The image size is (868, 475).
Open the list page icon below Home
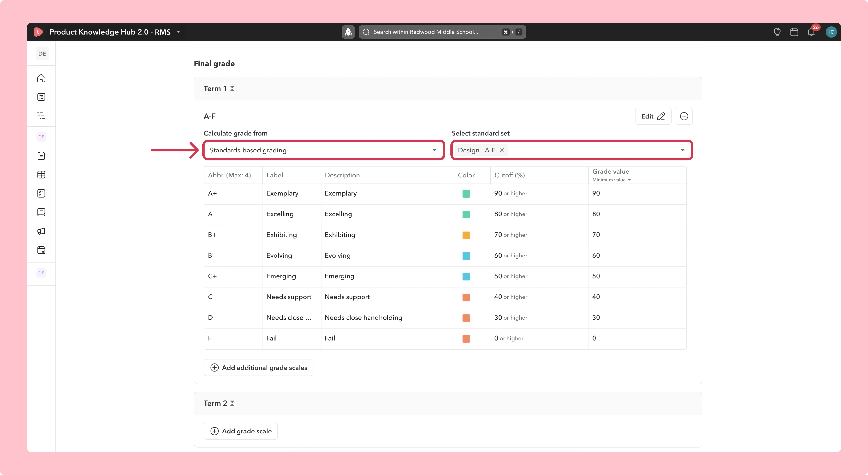click(41, 97)
